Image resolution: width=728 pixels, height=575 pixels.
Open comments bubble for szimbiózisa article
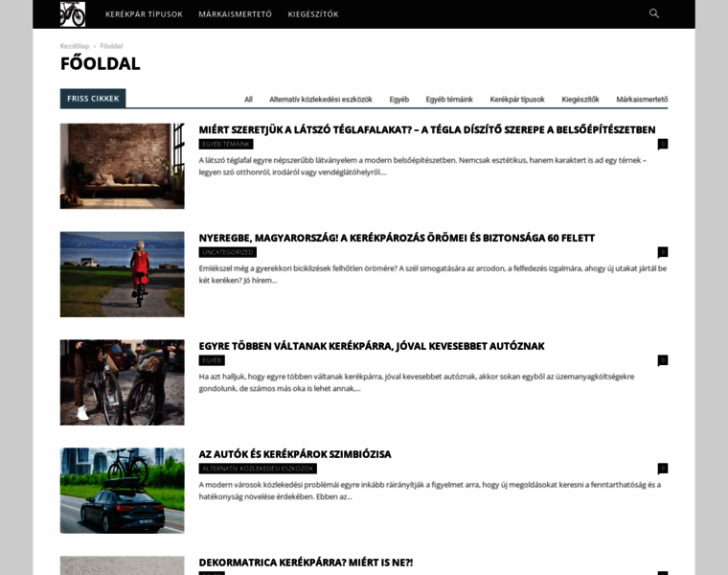pos(663,469)
